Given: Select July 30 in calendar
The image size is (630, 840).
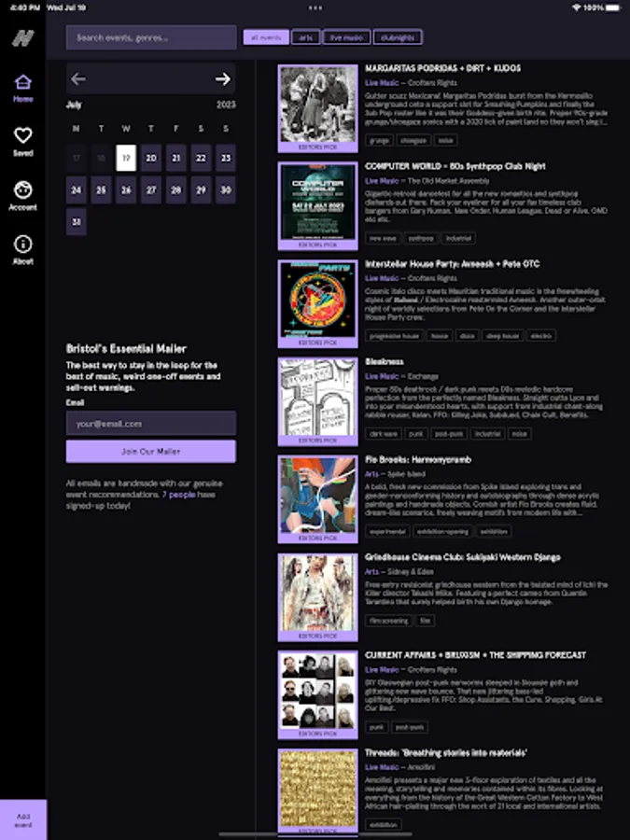Looking at the screenshot, I should tap(226, 190).
